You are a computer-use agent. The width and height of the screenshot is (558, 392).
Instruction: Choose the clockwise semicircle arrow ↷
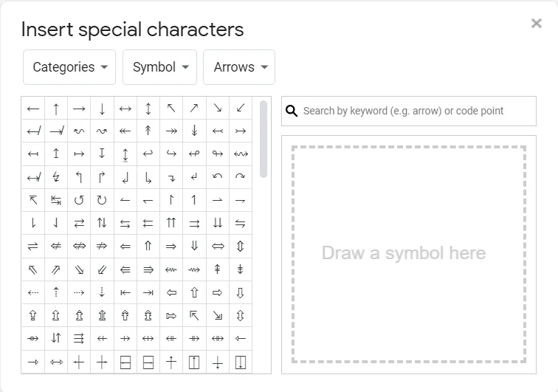[x=240, y=177]
